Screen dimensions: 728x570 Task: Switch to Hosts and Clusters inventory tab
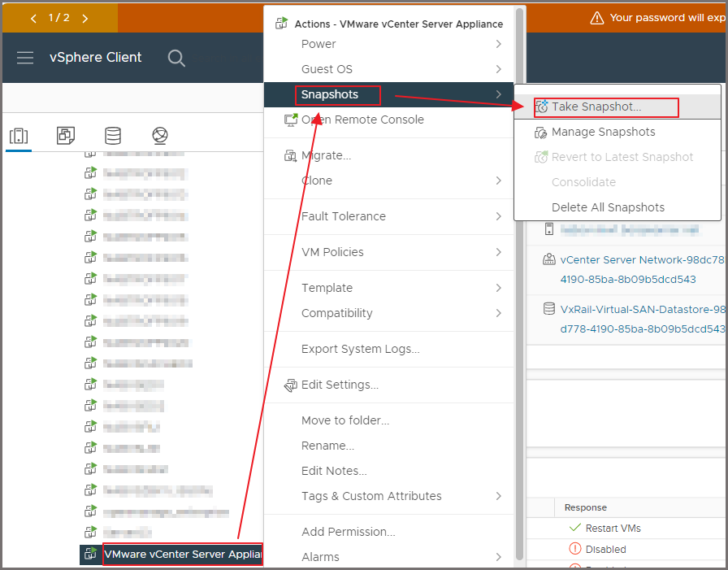[19, 136]
